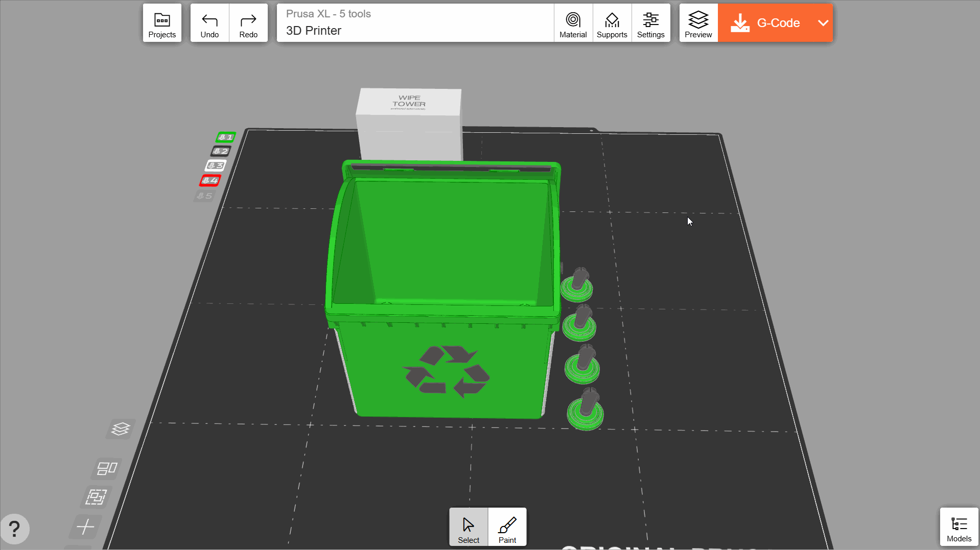The image size is (980, 550).
Task: Open the help question mark
Action: coord(15,529)
